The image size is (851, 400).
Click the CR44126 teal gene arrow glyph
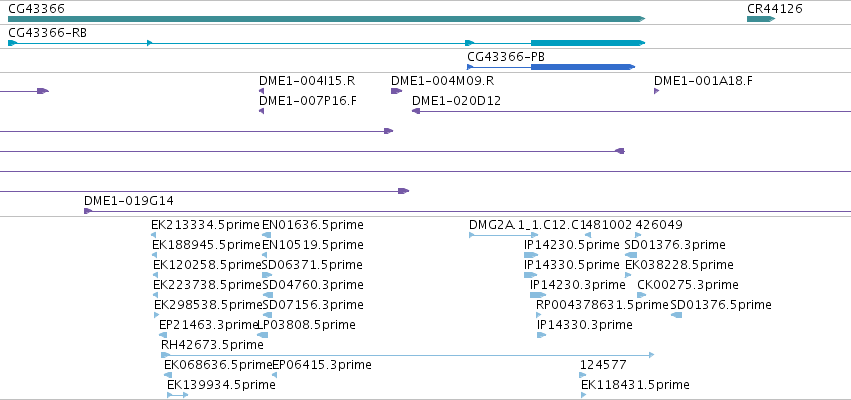point(761,19)
